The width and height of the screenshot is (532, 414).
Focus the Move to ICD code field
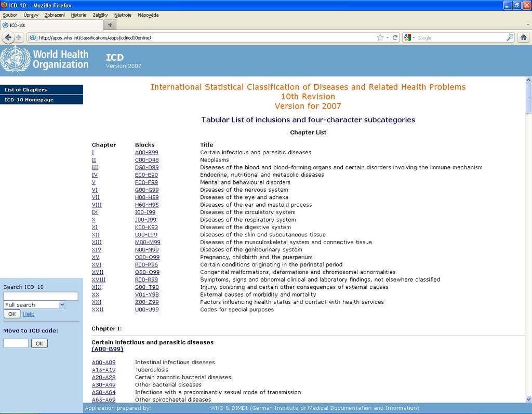(16, 343)
